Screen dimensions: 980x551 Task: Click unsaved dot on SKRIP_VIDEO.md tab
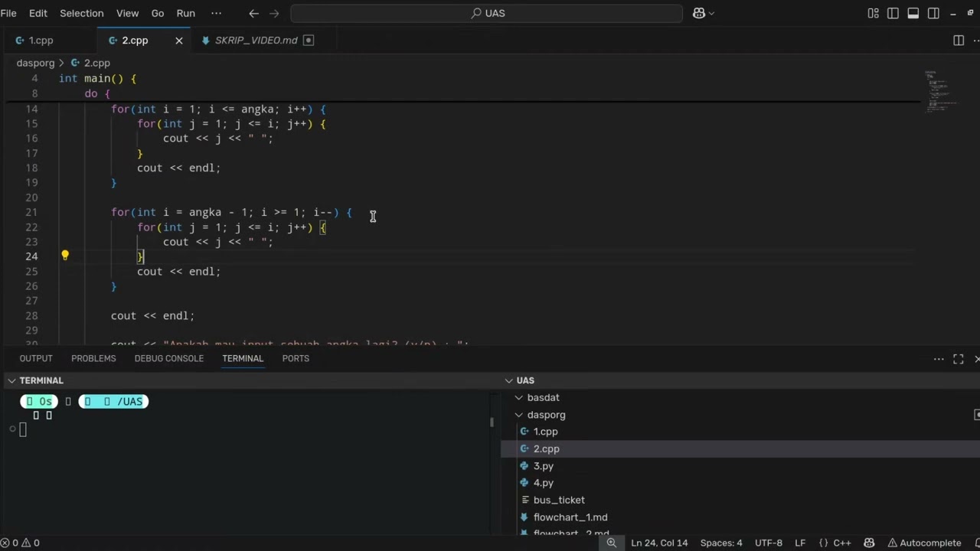309,41
